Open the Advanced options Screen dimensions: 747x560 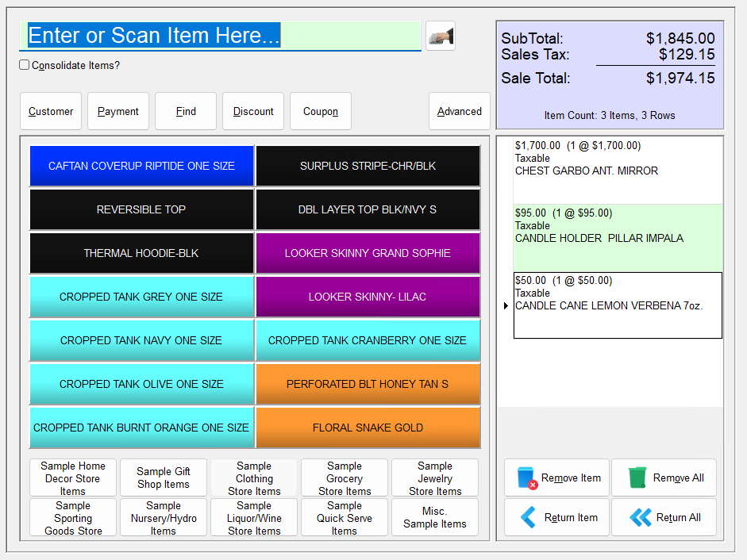(459, 111)
